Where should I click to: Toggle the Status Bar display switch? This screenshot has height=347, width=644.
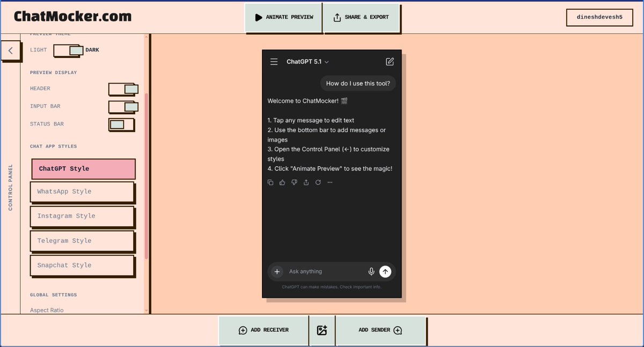[121, 124]
